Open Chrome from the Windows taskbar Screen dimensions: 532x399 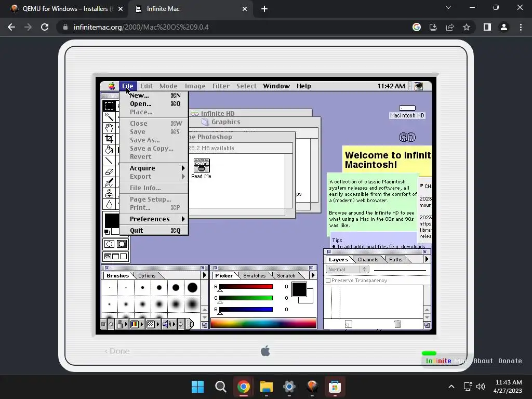243,387
